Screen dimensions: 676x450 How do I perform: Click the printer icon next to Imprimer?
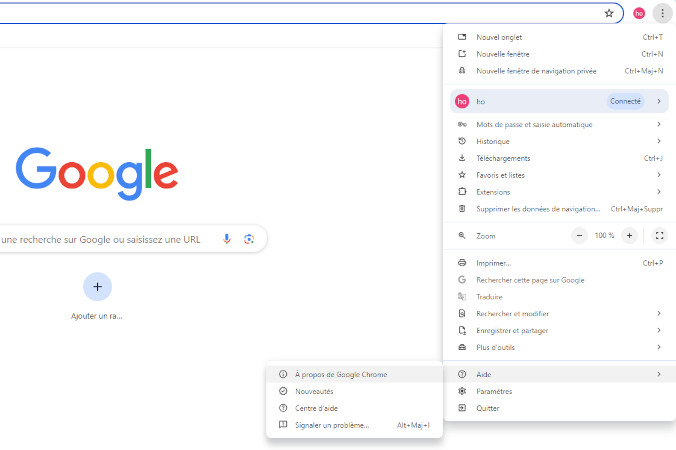tap(462, 262)
